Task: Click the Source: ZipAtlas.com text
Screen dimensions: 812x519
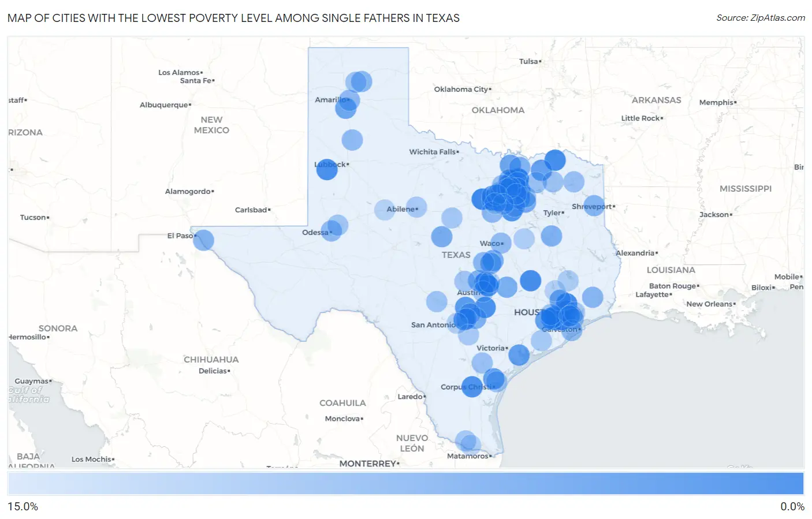Action: [x=761, y=18]
